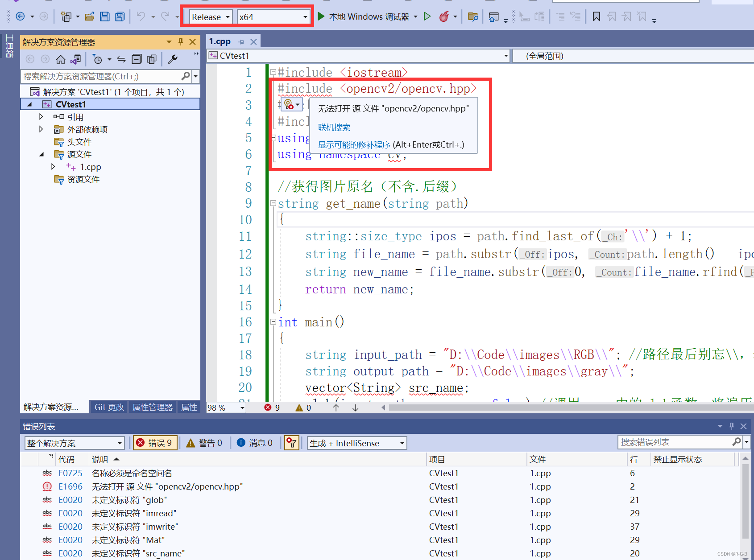Click the Find in Files folder icon
Image resolution: width=754 pixels, height=560 pixels.
tap(473, 16)
